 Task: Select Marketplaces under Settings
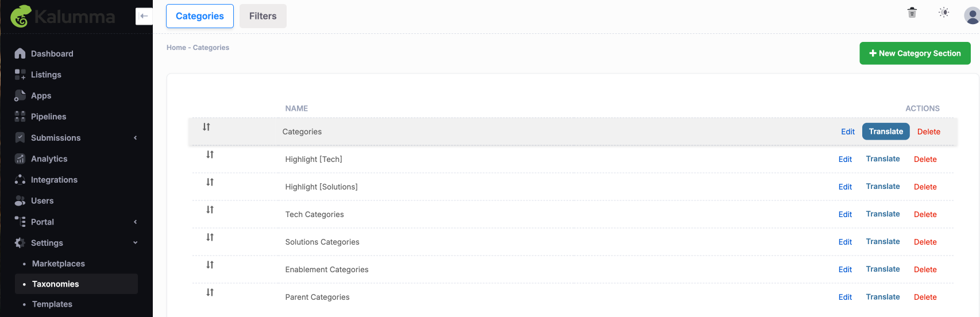59,264
